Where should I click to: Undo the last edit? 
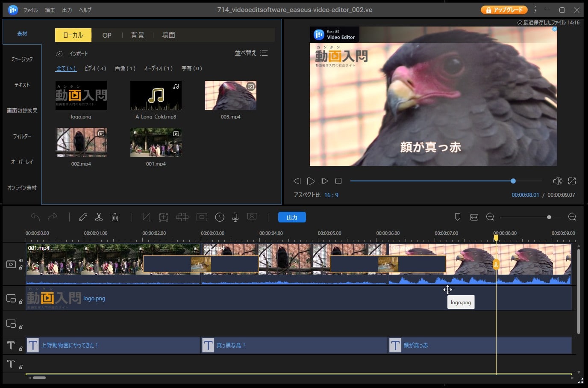coord(35,217)
